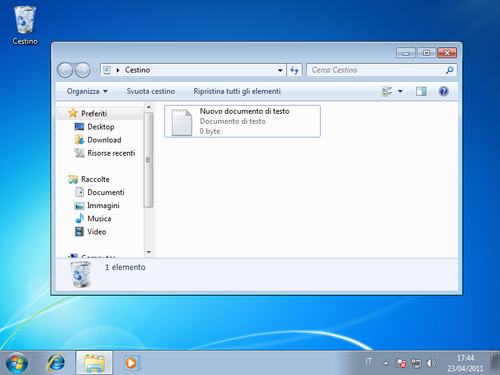Open the Documenti library
500x375 pixels.
coord(106,192)
